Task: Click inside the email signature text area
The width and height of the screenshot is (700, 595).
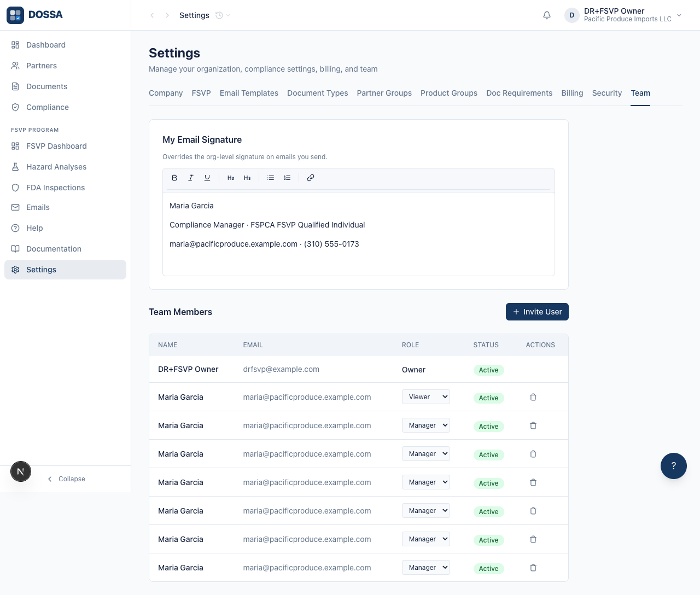Action: [x=359, y=234]
